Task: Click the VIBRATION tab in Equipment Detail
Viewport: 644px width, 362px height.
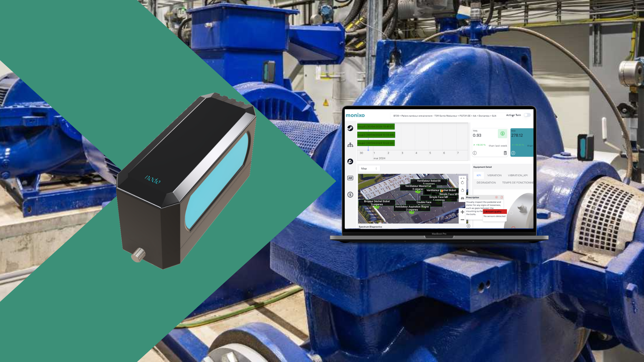Action: click(494, 175)
